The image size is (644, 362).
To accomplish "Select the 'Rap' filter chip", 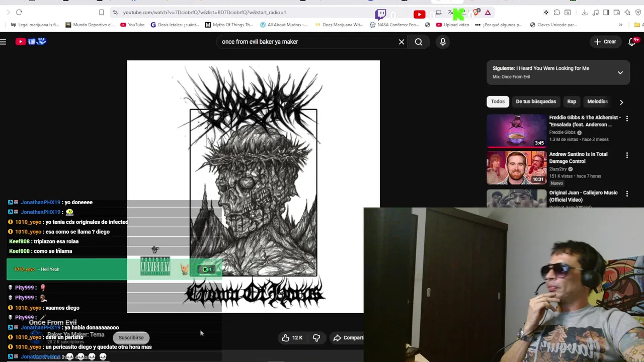I will click(572, 102).
